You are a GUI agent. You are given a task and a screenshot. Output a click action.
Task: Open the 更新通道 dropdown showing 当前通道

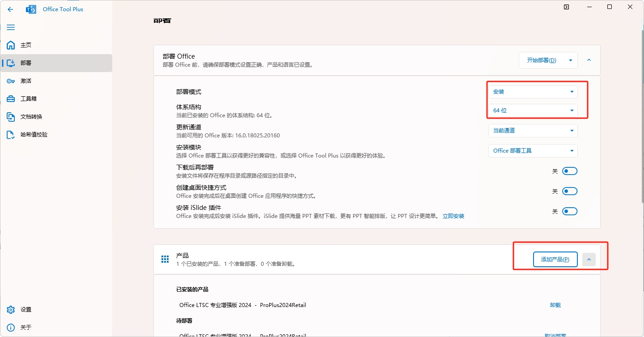tap(532, 130)
